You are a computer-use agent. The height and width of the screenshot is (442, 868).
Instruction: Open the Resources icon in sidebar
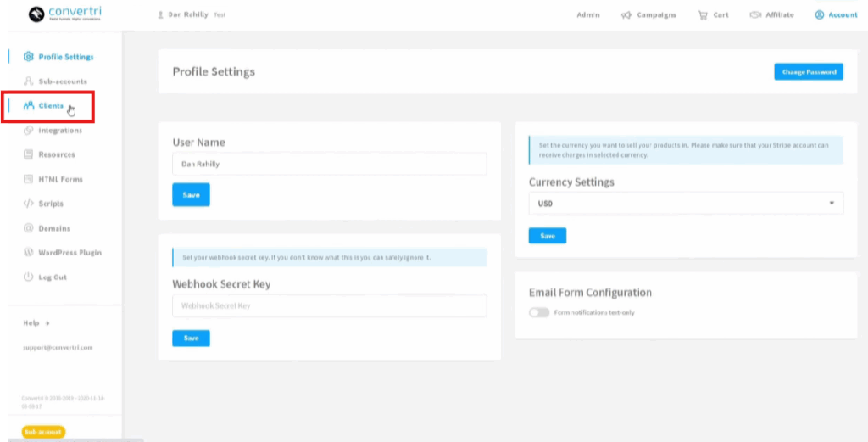29,155
